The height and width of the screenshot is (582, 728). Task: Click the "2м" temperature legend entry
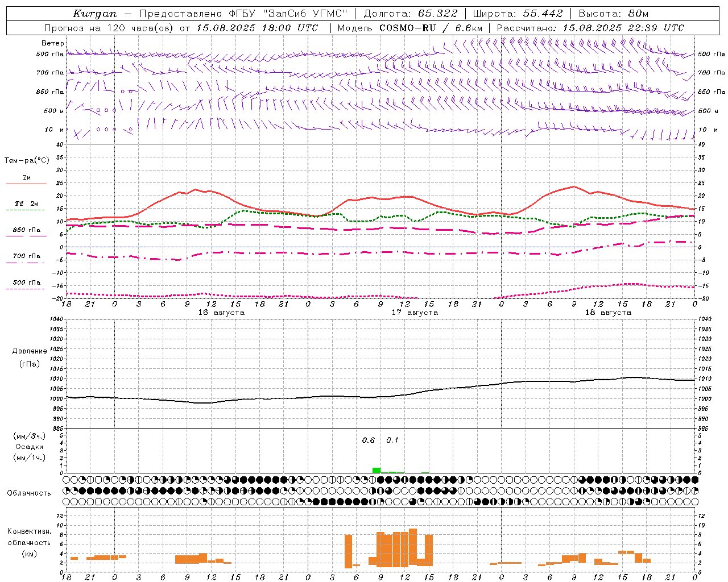(x=27, y=177)
